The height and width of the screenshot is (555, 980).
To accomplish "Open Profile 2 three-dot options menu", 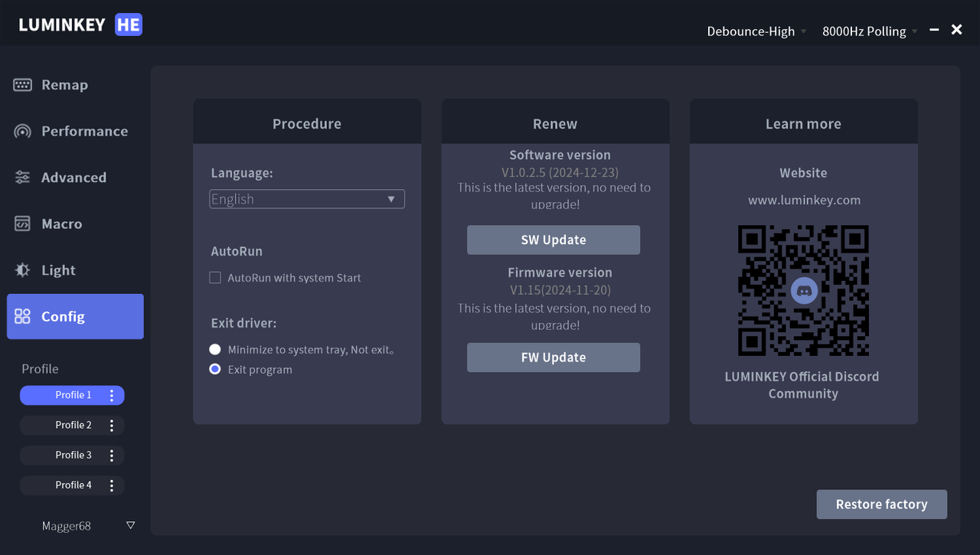I will pyautogui.click(x=112, y=425).
